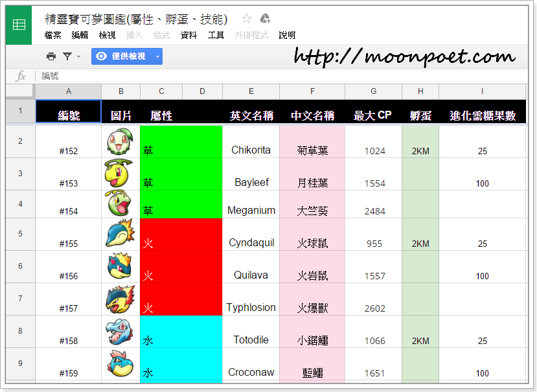
Task: Click the Totodile picture in row 8
Action: pos(120,332)
